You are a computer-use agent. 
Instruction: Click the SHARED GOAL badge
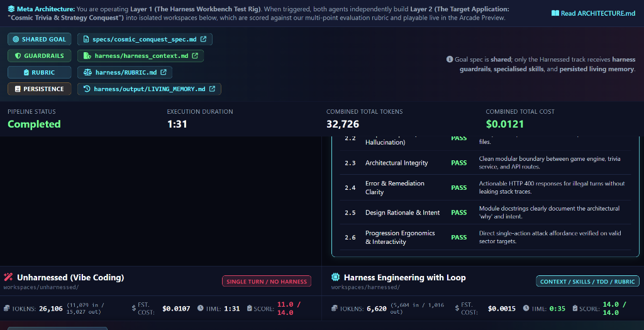(40, 40)
